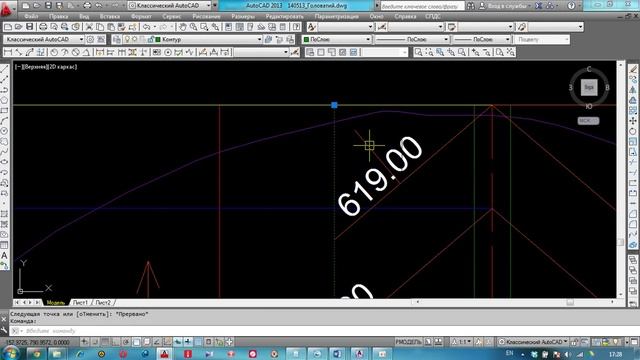Switch to the Лист1 layout tab

[x=80, y=302]
